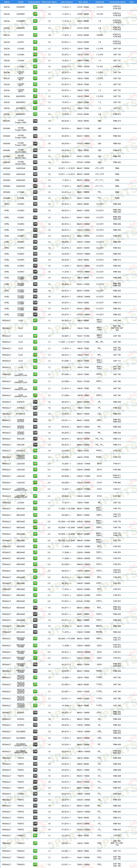This screenshot has width=137, height=868.
Task: Click the '43kW / 58KM' power cell
Action: pyautogui.click(x=83, y=835)
